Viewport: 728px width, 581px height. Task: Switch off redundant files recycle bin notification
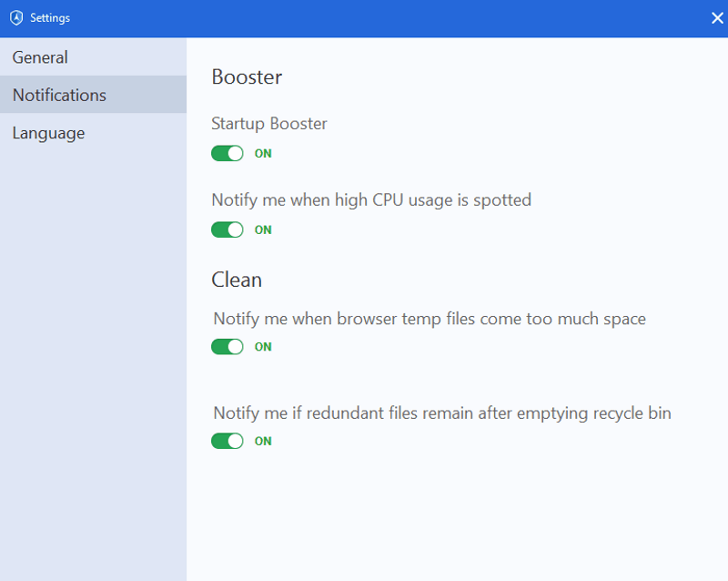point(227,441)
